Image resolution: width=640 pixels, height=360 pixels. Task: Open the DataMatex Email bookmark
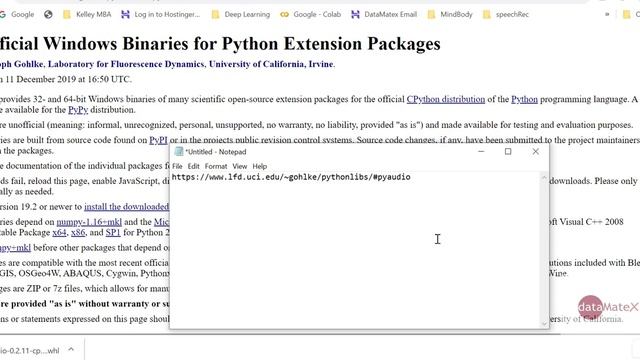pyautogui.click(x=384, y=14)
